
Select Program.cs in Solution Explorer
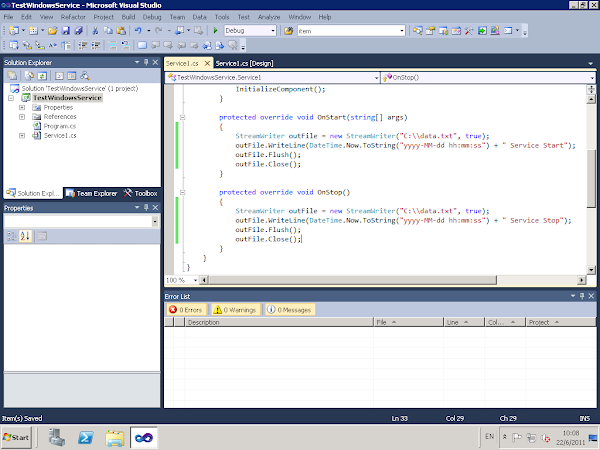[60, 126]
